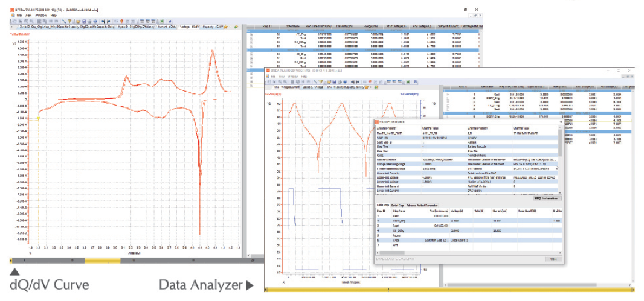
Task: Click the Close button at the dialog bottom
Action: (553, 259)
